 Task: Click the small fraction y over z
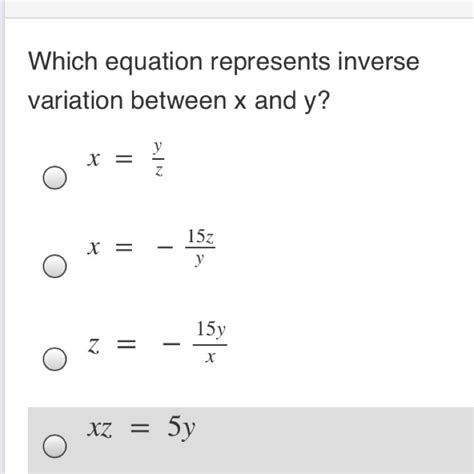[158, 159]
